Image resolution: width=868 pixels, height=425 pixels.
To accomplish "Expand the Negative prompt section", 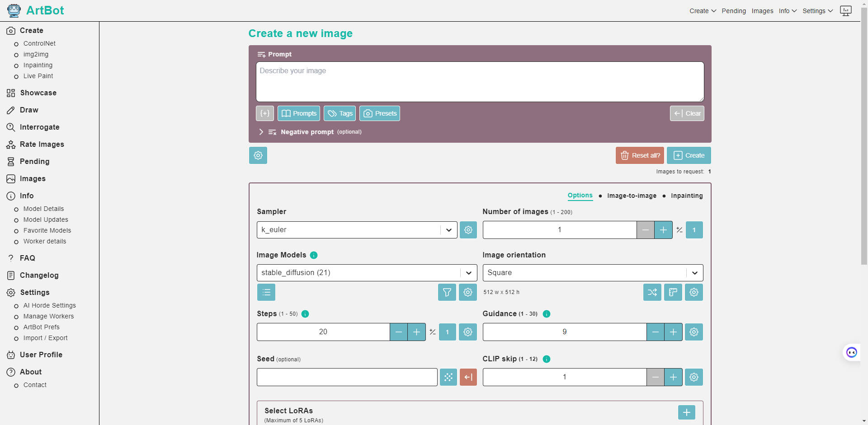I will coord(261,132).
